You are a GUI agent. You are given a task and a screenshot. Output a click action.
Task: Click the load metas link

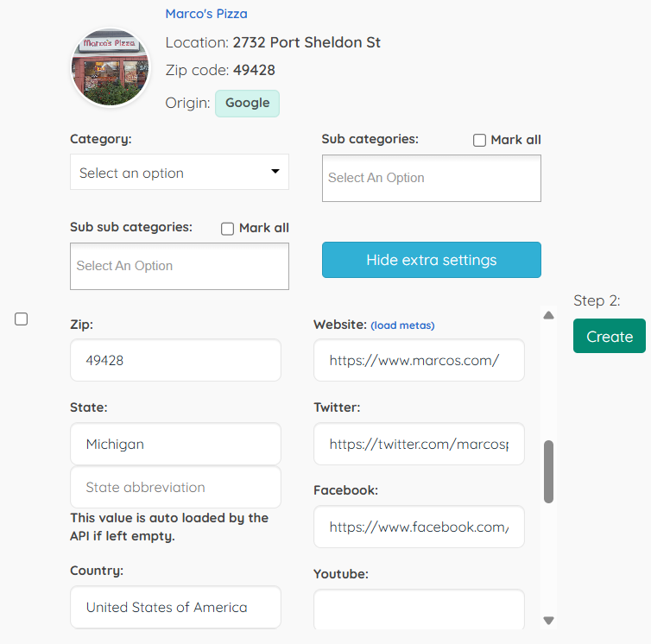coord(402,325)
